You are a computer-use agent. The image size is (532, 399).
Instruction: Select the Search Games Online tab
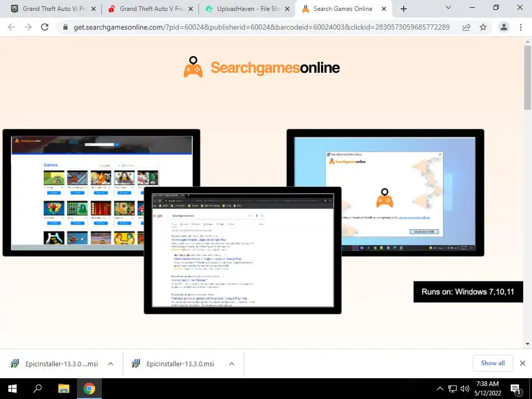pyautogui.click(x=343, y=9)
